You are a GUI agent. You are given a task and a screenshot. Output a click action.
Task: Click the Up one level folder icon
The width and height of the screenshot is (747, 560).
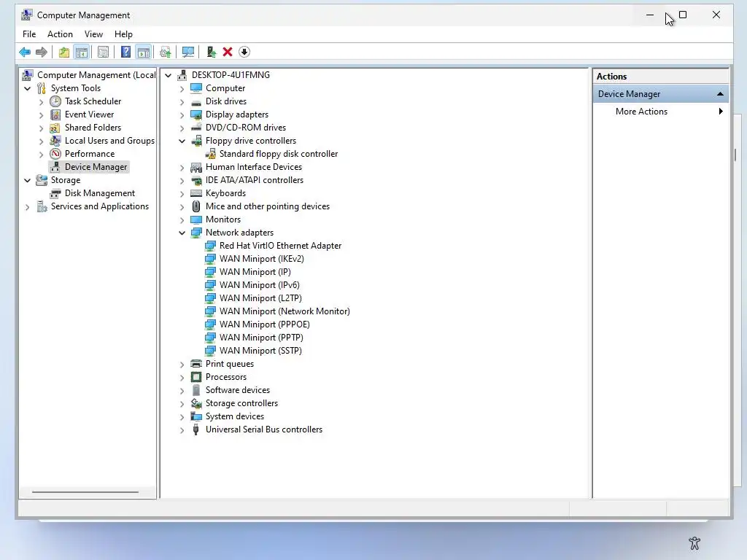pyautogui.click(x=64, y=52)
